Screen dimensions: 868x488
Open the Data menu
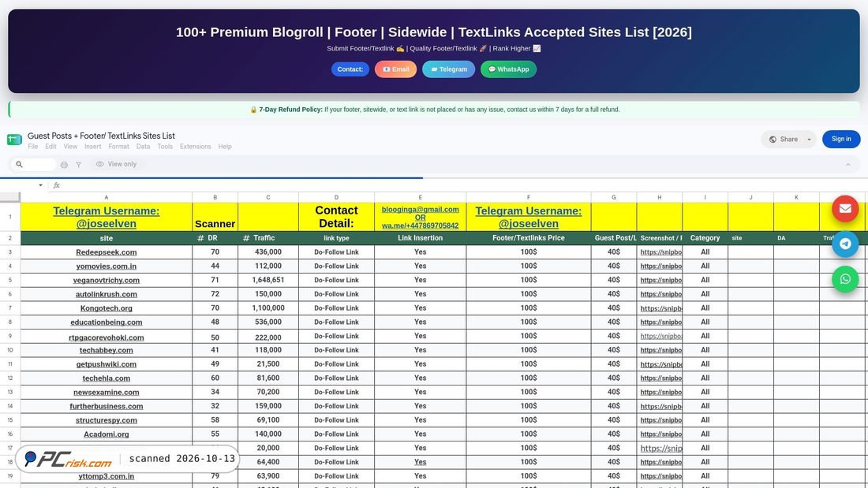[144, 147]
